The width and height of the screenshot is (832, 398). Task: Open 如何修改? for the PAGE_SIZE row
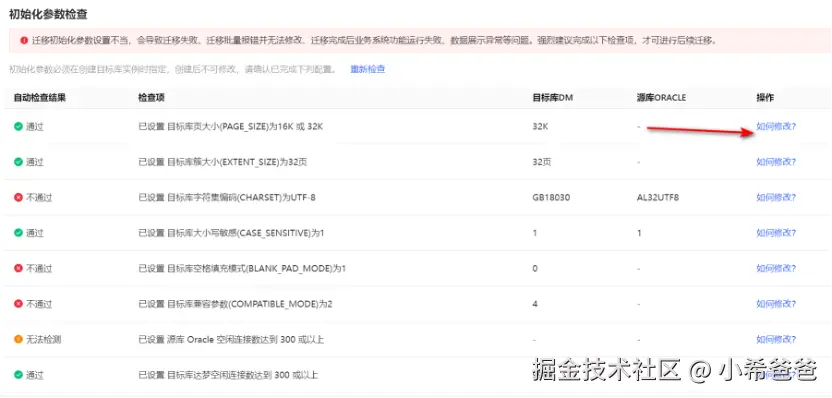pyautogui.click(x=776, y=127)
